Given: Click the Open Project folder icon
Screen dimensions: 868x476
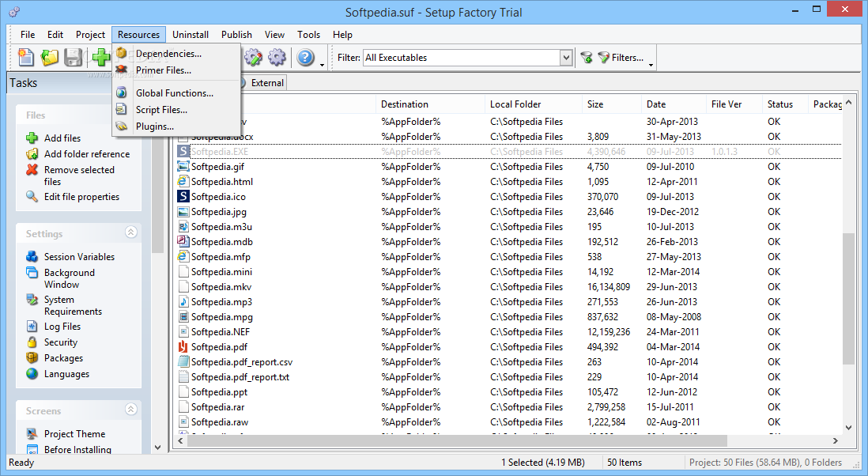Looking at the screenshot, I should pos(49,57).
